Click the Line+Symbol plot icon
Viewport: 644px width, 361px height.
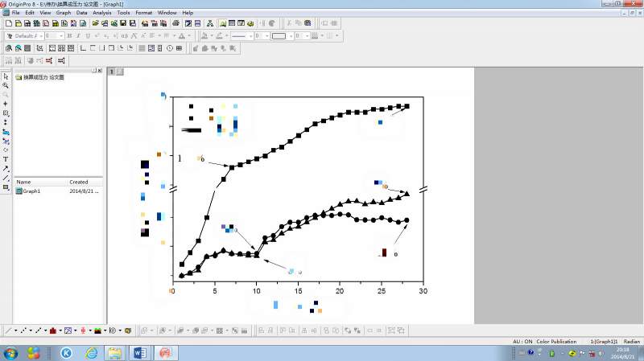point(38,330)
